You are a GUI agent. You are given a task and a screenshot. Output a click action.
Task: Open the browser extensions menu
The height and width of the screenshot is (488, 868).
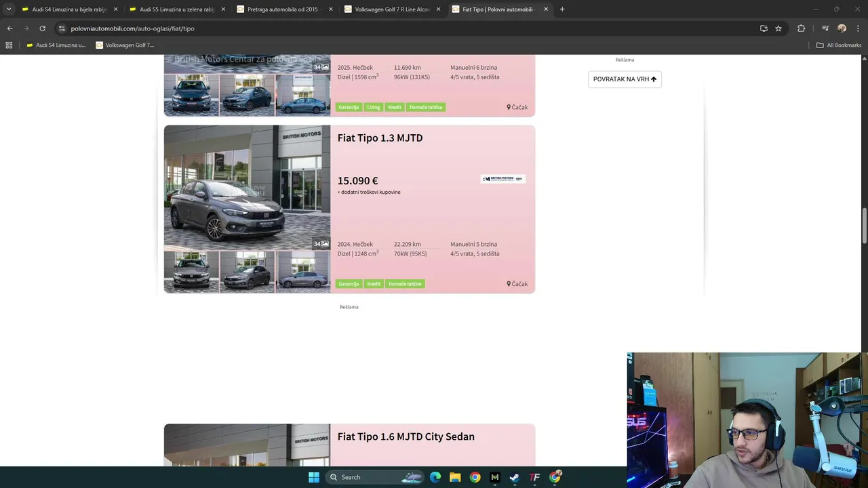(802, 28)
